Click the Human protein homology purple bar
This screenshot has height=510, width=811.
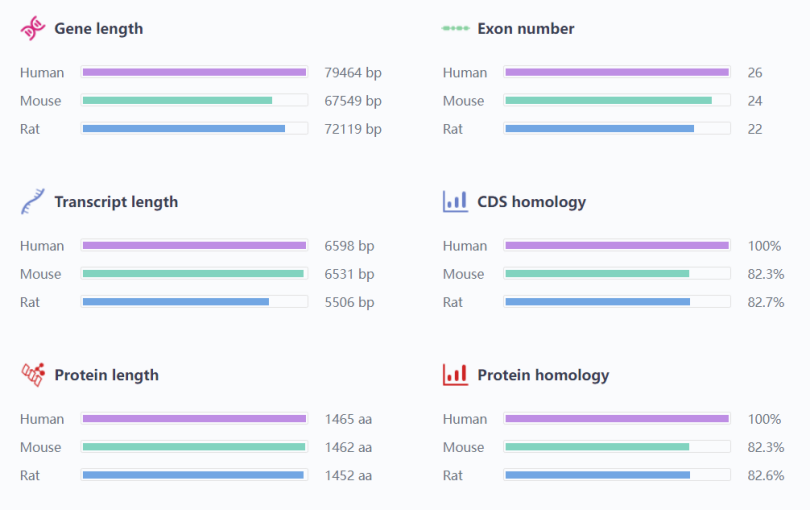(617, 418)
